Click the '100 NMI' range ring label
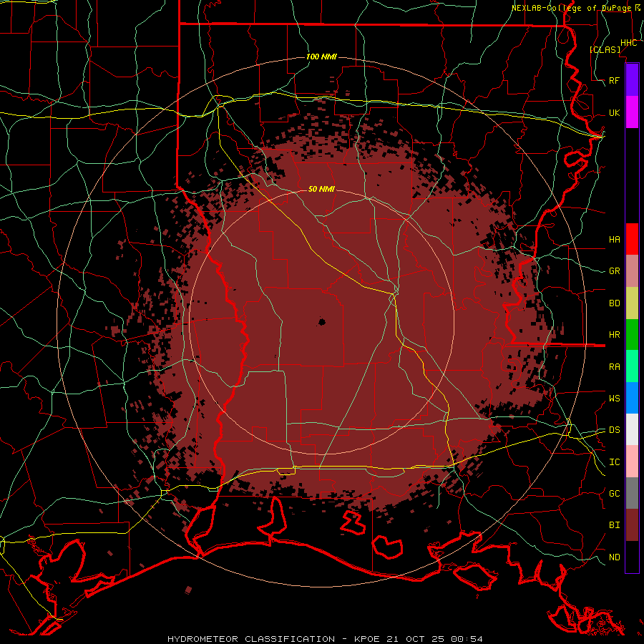Viewport: 644px width, 644px height. (321, 57)
